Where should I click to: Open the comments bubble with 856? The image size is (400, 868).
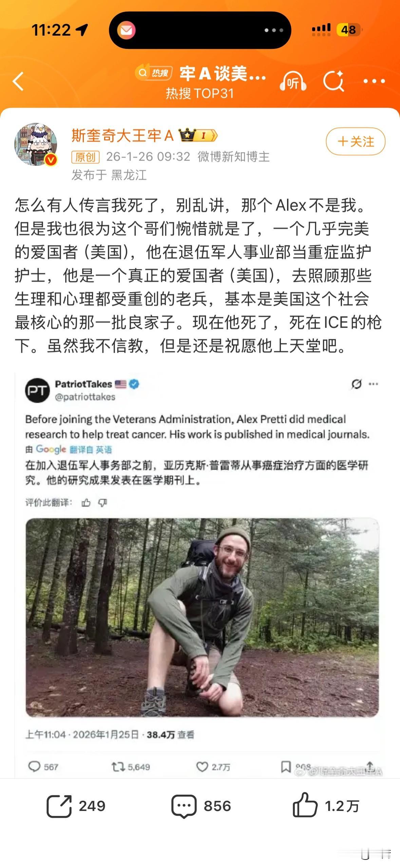(x=201, y=806)
